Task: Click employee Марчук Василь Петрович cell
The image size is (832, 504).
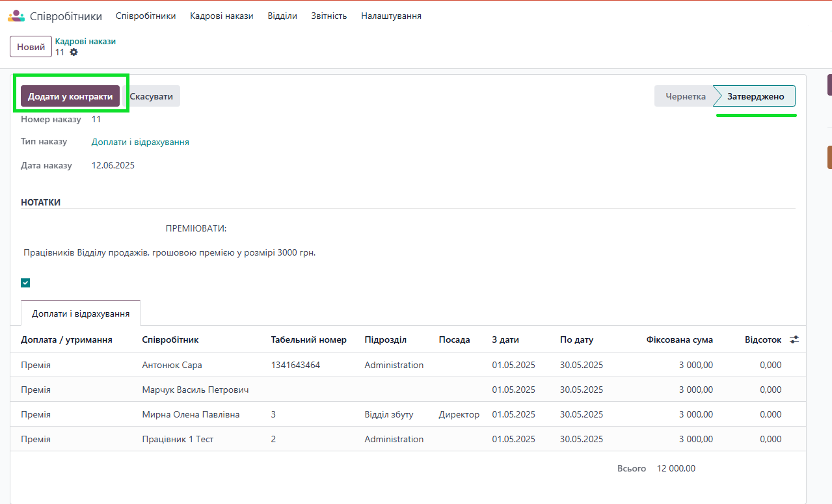Action: [x=196, y=390]
